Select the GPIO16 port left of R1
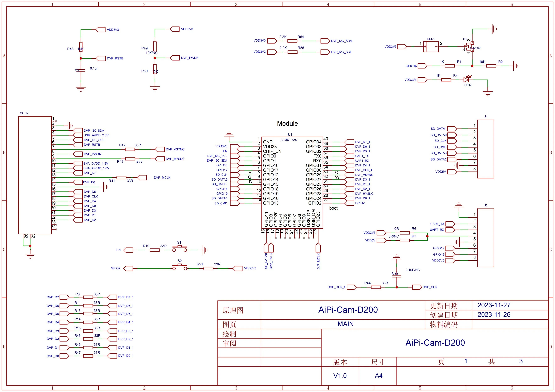 coord(423,66)
